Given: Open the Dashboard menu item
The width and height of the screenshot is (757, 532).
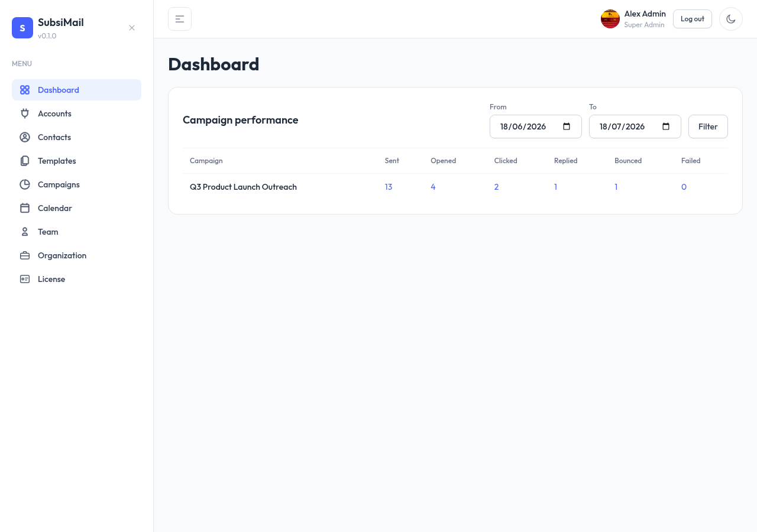Looking at the screenshot, I should [x=76, y=90].
